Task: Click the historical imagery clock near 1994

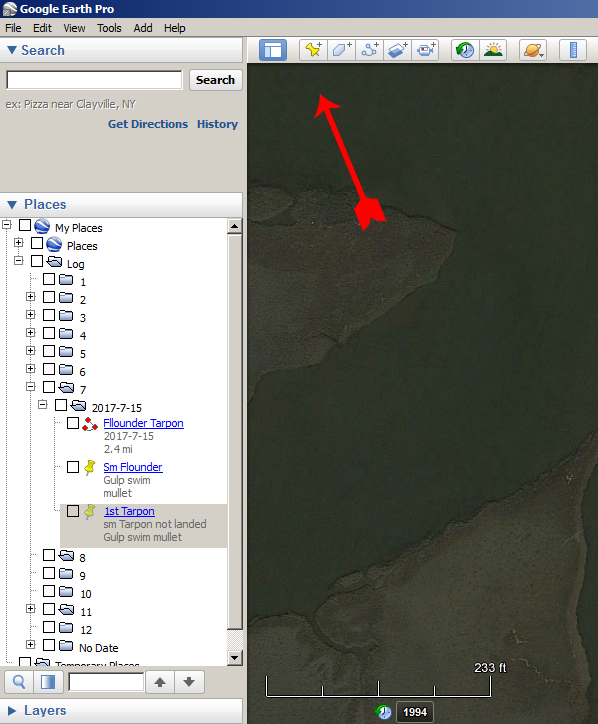Action: pyautogui.click(x=383, y=712)
